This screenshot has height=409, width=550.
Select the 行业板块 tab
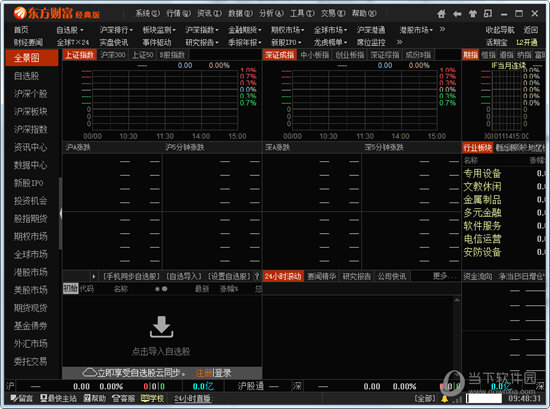coord(477,148)
